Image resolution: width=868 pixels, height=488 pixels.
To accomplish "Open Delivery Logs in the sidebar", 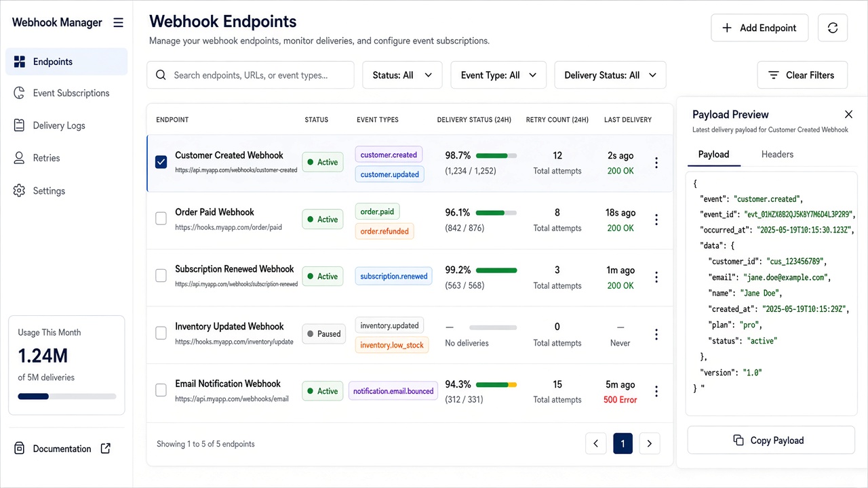I will (66, 125).
